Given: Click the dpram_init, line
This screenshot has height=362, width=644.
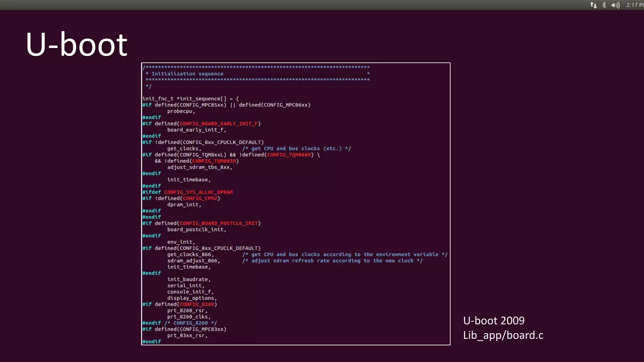Looking at the screenshot, I should pyautogui.click(x=184, y=205).
